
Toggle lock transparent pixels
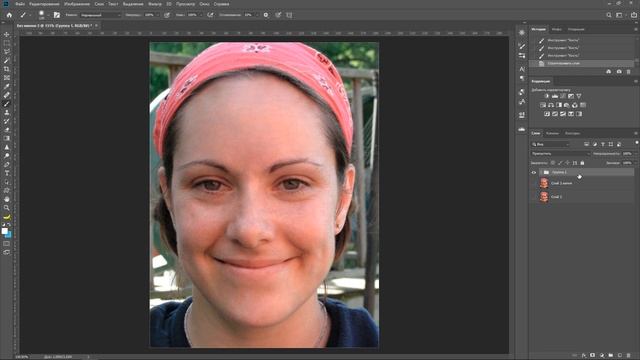pos(553,163)
